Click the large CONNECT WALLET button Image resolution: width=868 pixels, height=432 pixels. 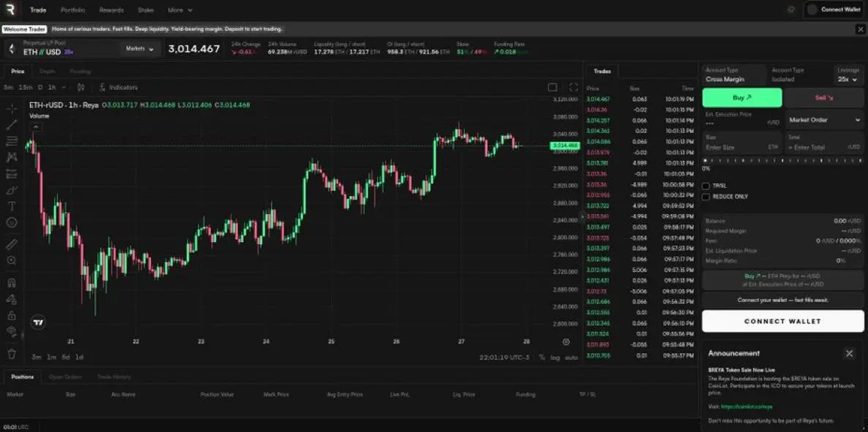click(783, 321)
